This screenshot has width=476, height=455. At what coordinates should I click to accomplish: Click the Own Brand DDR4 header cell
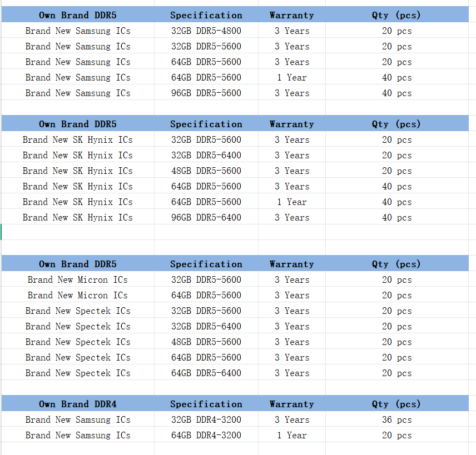(78, 404)
